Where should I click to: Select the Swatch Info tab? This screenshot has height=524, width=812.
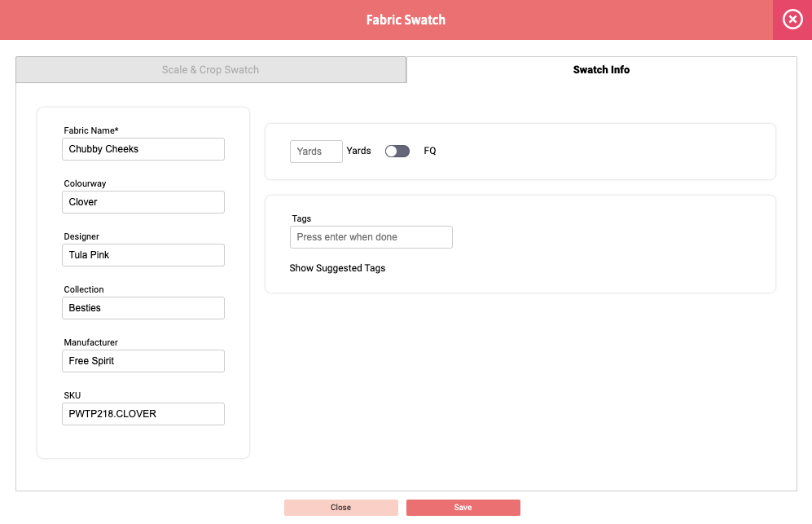point(601,69)
